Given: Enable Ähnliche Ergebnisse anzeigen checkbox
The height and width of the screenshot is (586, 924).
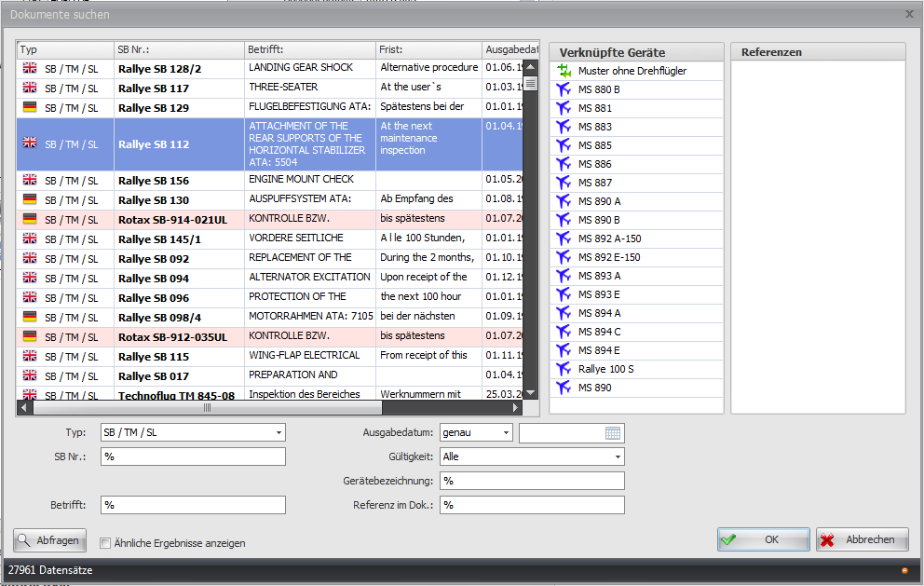Looking at the screenshot, I should [105, 543].
